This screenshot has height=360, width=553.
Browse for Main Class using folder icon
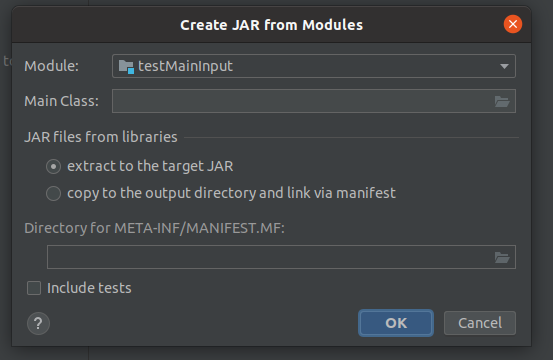coord(502,102)
